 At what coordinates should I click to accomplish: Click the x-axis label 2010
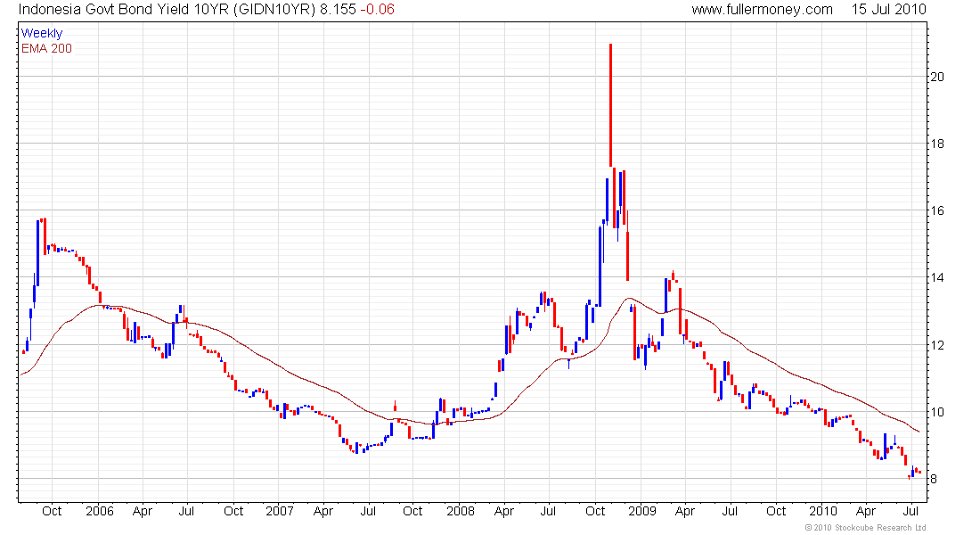[x=823, y=511]
